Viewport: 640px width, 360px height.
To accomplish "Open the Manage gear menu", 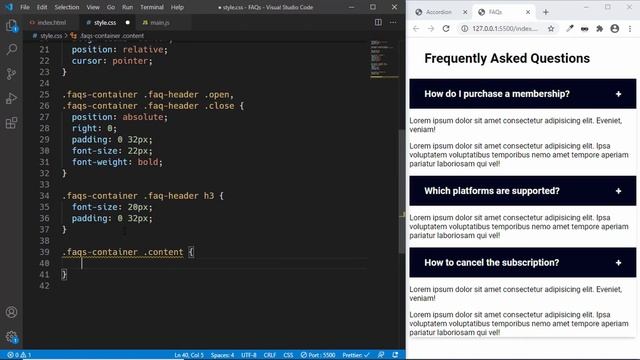I will point(11,337).
